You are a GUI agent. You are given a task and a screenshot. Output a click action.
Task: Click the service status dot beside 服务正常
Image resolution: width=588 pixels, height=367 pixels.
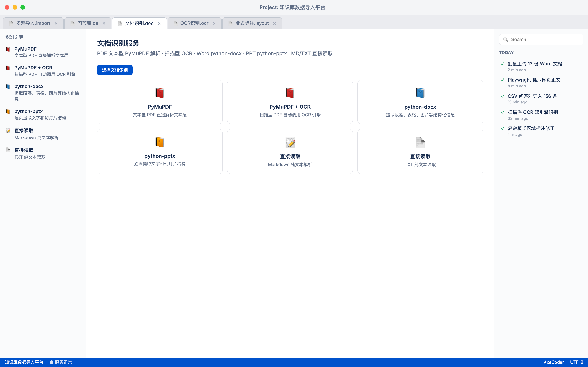(x=52, y=362)
